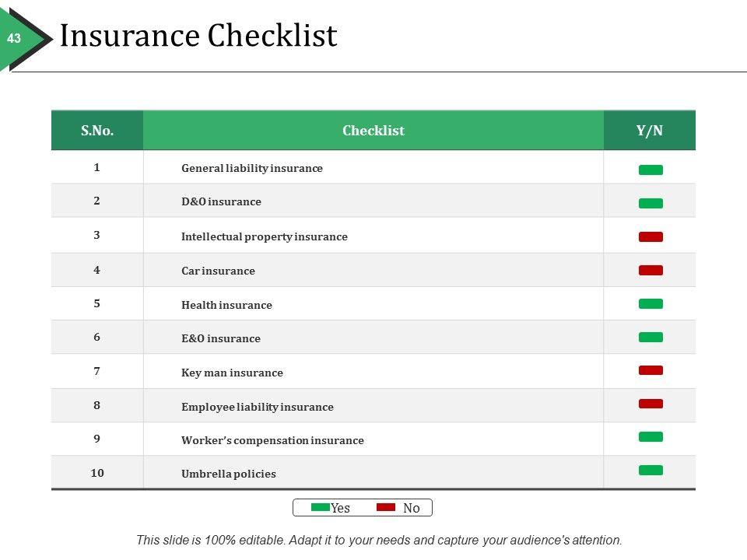The width and height of the screenshot is (747, 560).
Task: Click the slide editable footer note
Action: pos(379,540)
